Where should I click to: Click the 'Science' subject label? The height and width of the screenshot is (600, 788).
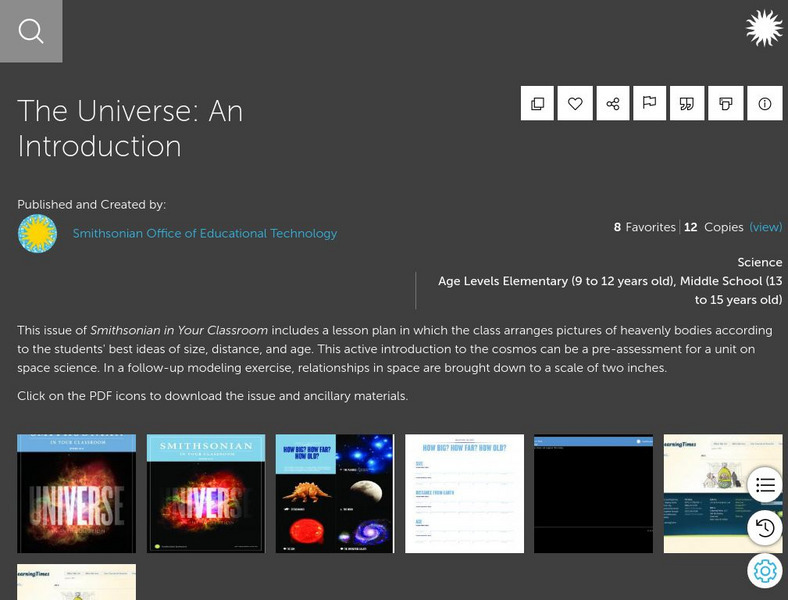coord(759,262)
